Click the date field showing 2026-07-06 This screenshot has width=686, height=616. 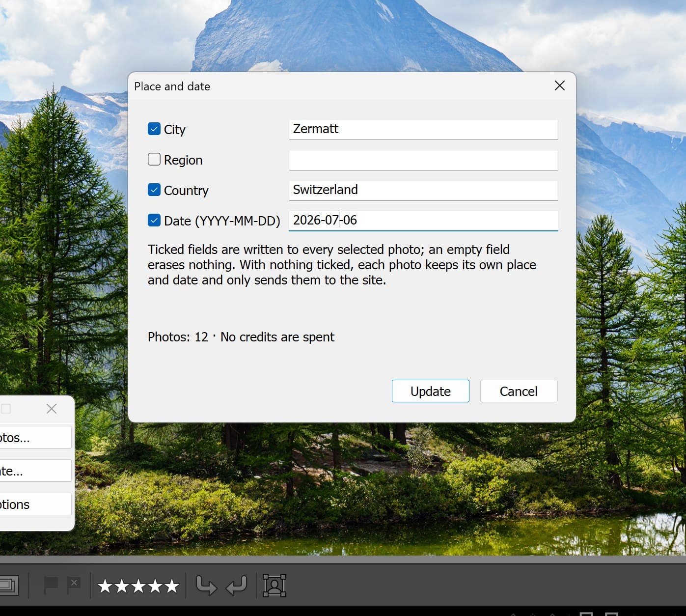[423, 221]
